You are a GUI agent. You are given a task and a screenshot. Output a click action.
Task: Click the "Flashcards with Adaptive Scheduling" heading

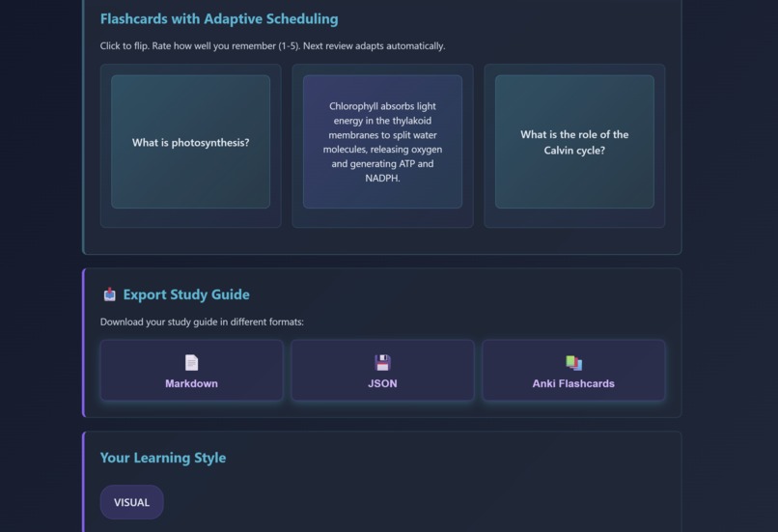pos(219,19)
